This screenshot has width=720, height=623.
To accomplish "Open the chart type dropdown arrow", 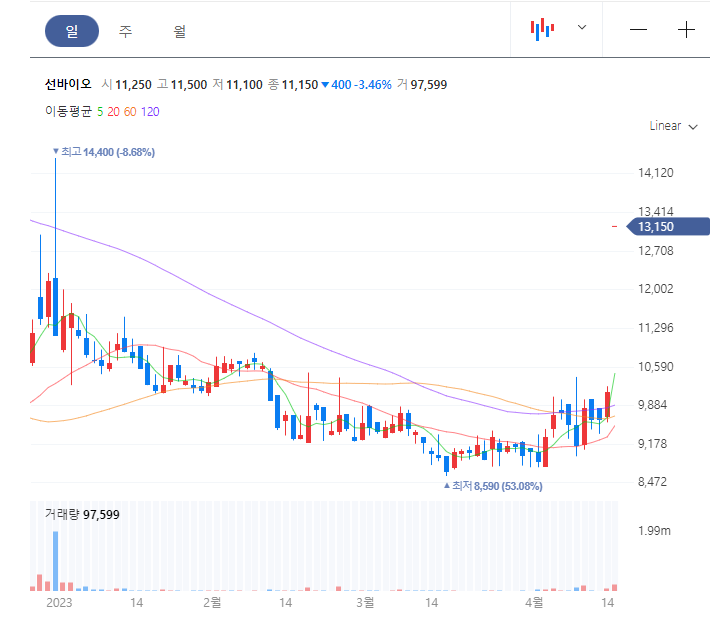I will pyautogui.click(x=582, y=27).
